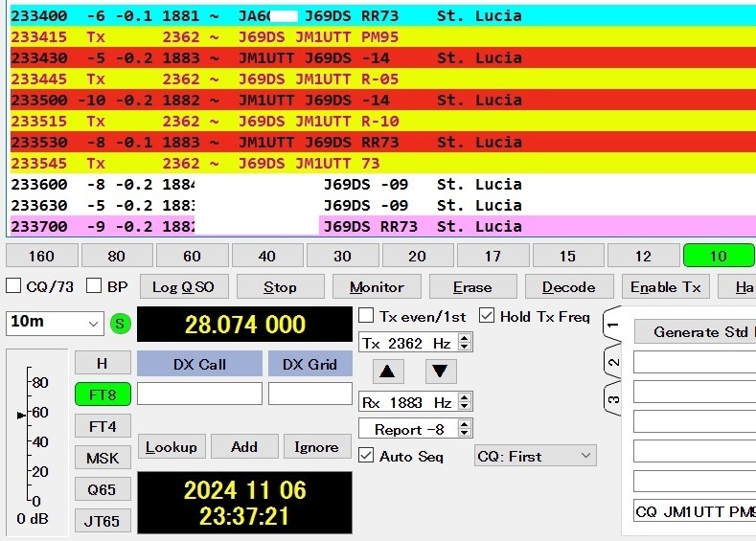Switch to message tab 2
Image resolution: width=756 pixels, height=541 pixels.
click(613, 362)
